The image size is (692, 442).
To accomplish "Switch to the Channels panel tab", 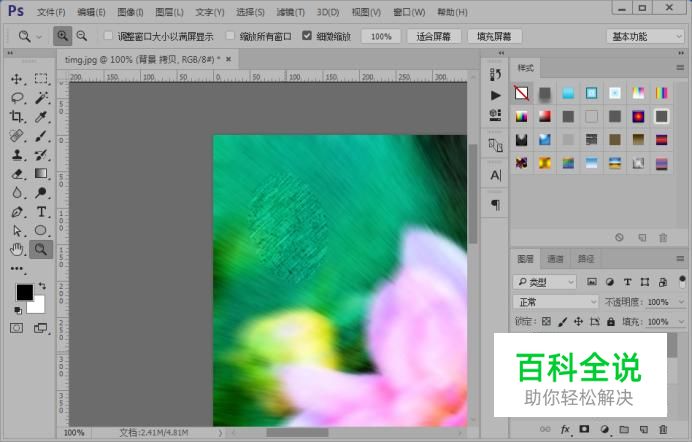I will [x=555, y=259].
